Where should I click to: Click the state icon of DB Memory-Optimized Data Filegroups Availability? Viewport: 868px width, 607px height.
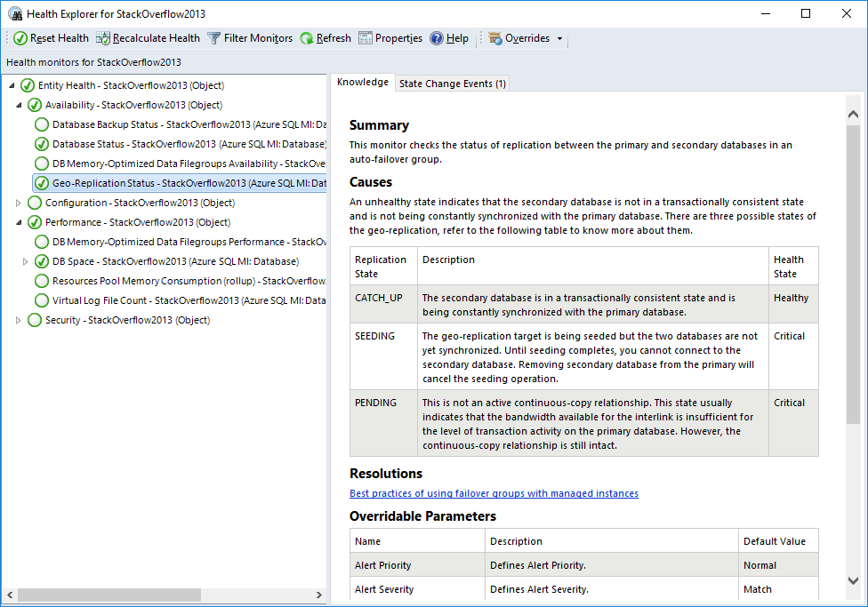click(42, 164)
